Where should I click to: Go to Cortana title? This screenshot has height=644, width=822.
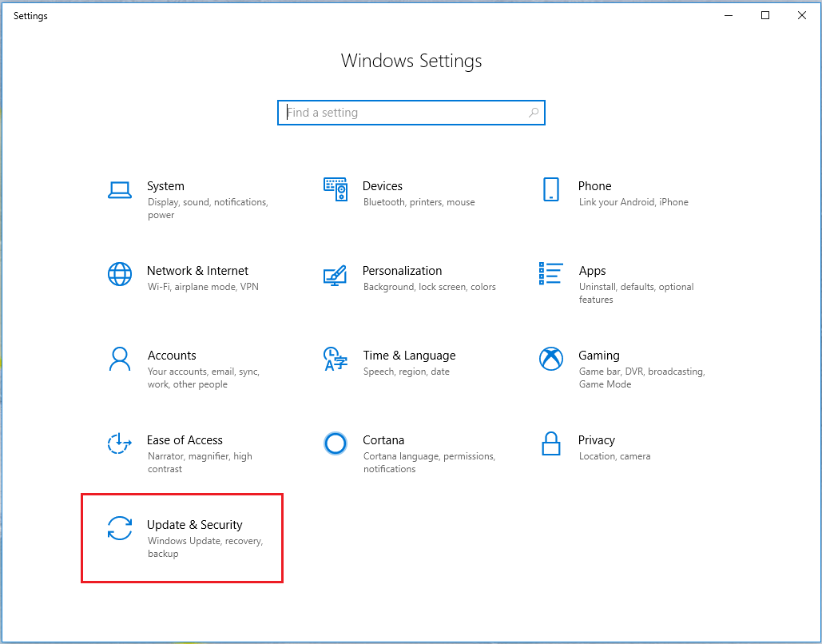383,440
